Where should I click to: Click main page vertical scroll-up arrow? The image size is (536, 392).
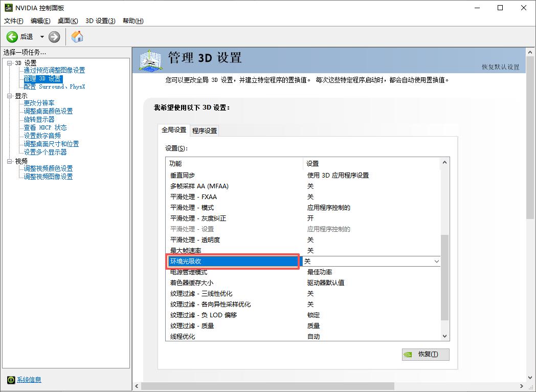tap(530, 53)
